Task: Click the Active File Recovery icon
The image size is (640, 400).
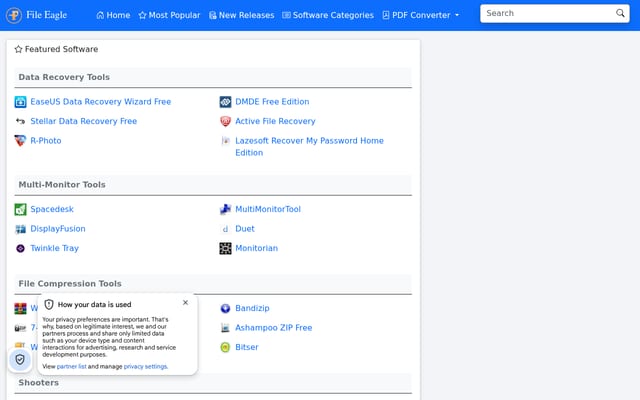Action: click(225, 121)
